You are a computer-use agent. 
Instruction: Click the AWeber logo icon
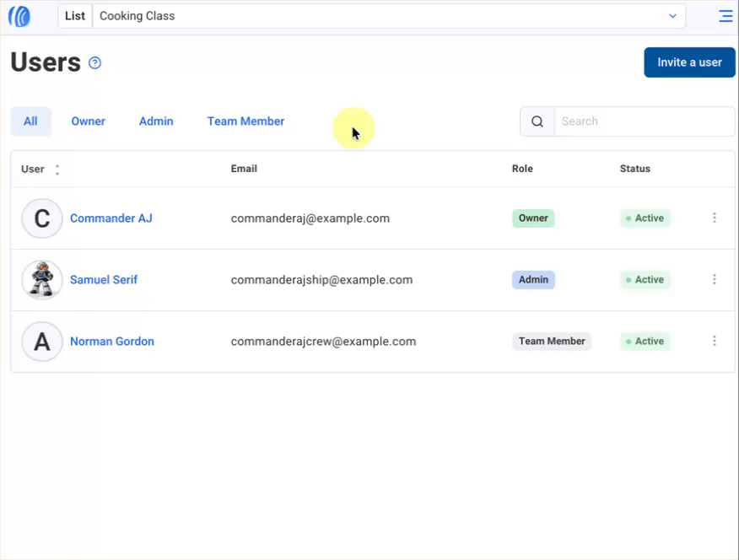pyautogui.click(x=19, y=17)
